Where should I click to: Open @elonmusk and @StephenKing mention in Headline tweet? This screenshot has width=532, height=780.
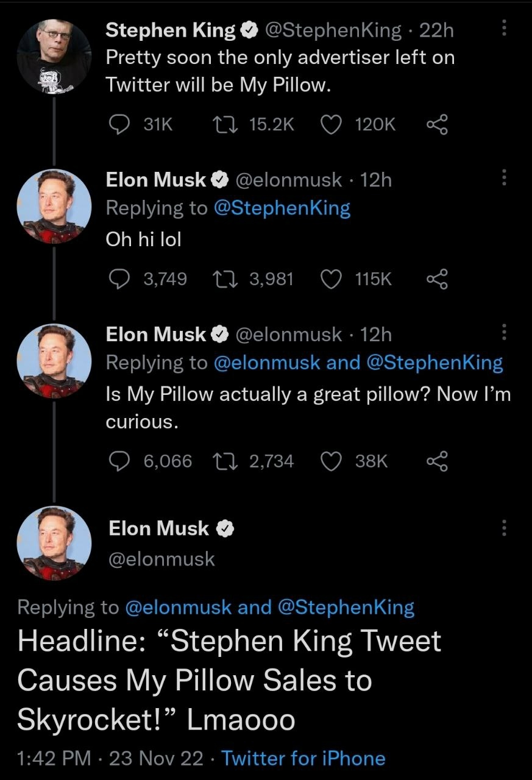(x=269, y=607)
